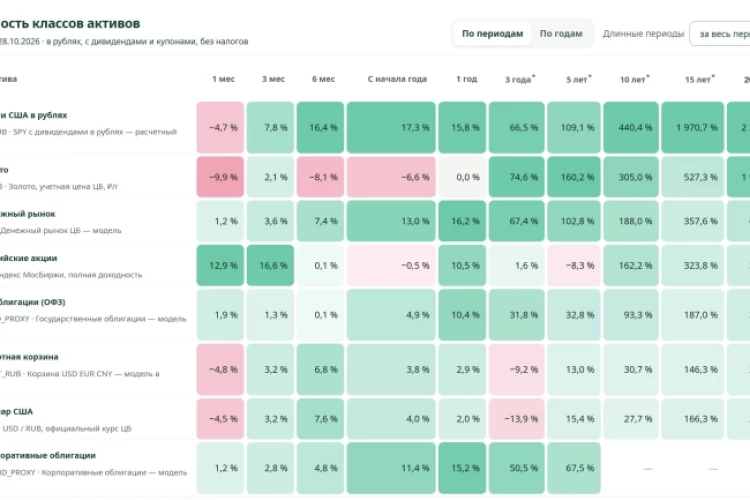Switch to the 'По периодам' view
750x500 pixels.
coord(492,33)
